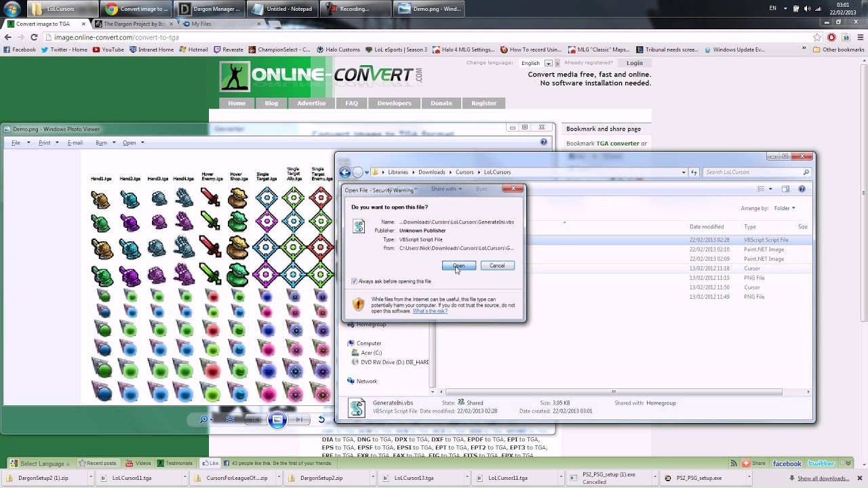Click Chrome's reload page button

pos(34,37)
